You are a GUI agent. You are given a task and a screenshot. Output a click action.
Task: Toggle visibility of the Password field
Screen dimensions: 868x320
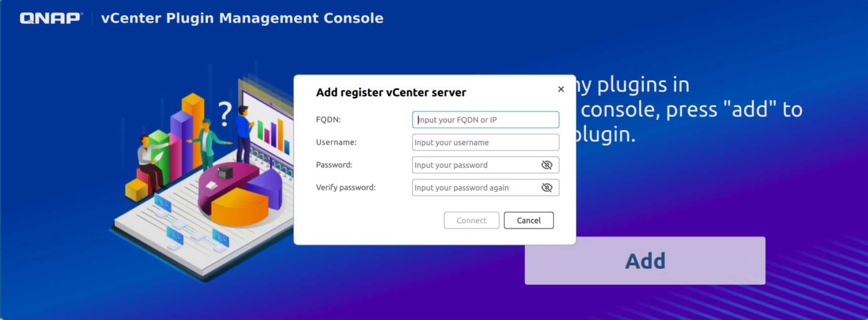(x=547, y=165)
